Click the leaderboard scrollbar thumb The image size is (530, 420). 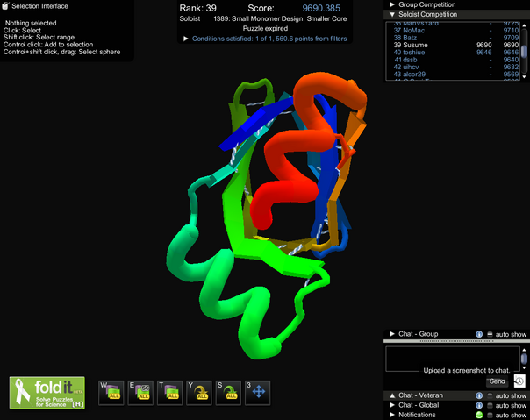point(524,52)
